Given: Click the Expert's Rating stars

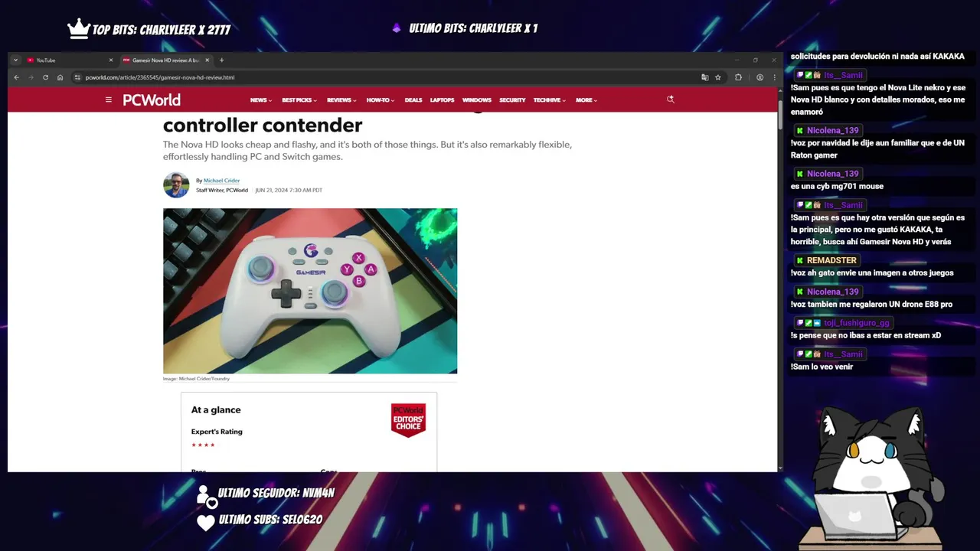Looking at the screenshot, I should 203,445.
